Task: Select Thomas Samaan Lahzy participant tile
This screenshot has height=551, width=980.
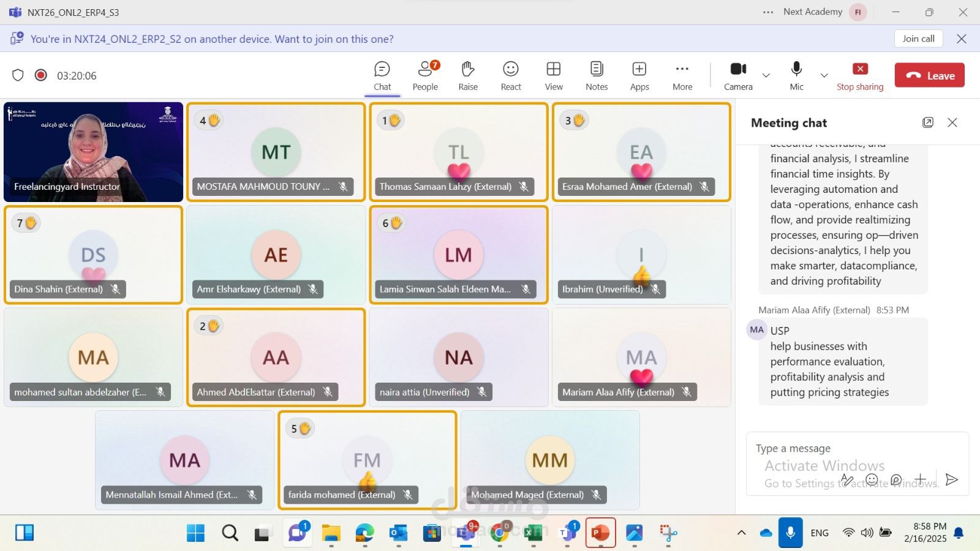Action: (459, 152)
